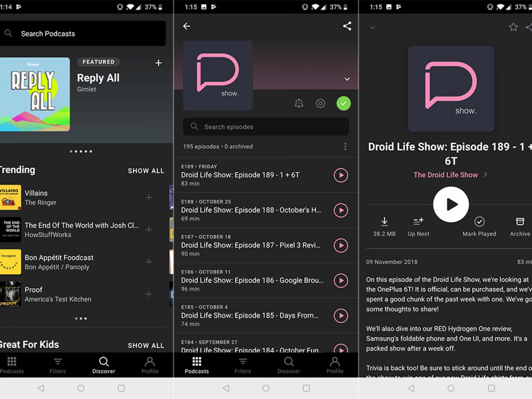The width and height of the screenshot is (532, 399).
Task: Tap Android home button under middle screen
Action: [x=266, y=388]
